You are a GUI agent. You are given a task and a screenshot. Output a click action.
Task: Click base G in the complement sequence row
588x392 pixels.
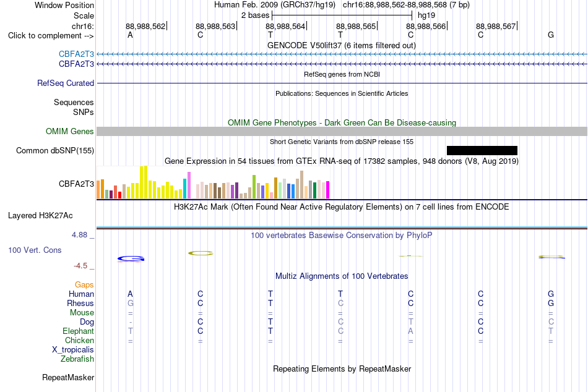(x=550, y=35)
